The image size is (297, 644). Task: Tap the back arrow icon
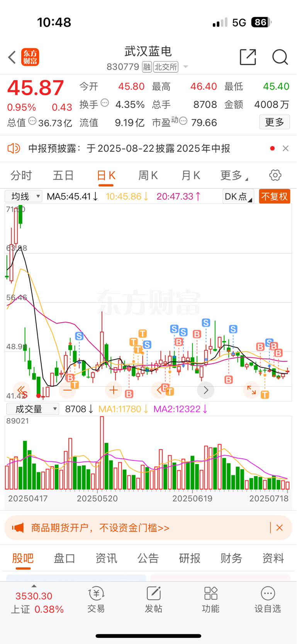click(x=12, y=57)
